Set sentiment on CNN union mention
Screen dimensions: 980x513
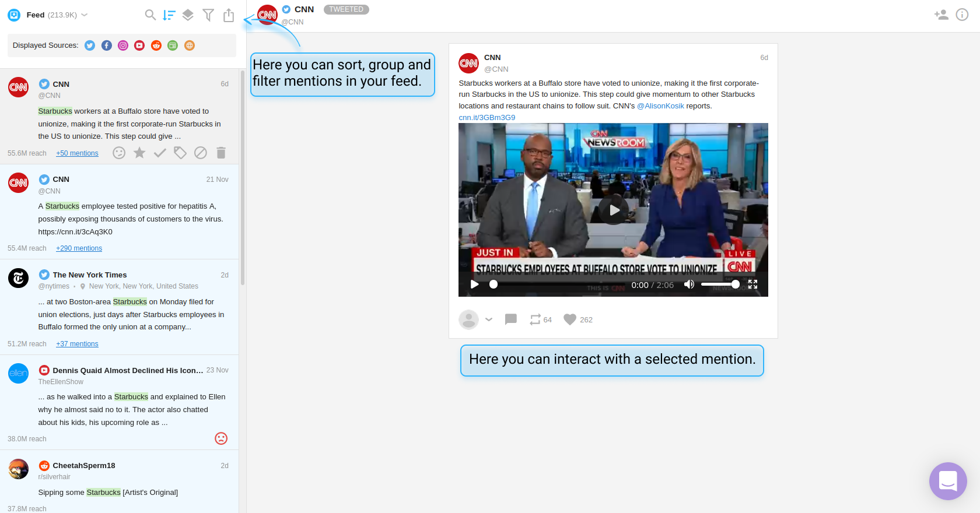click(119, 153)
